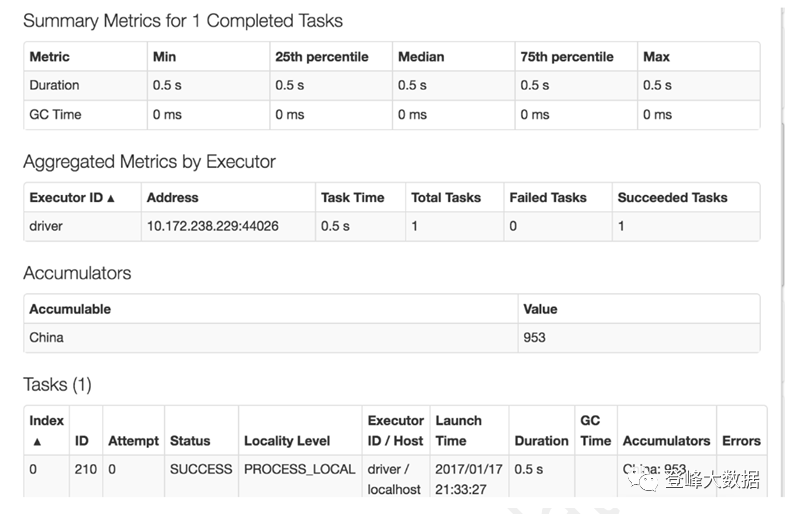Click the PROCESS_LOCAL locality cell
785x514 pixels.
tap(299, 469)
